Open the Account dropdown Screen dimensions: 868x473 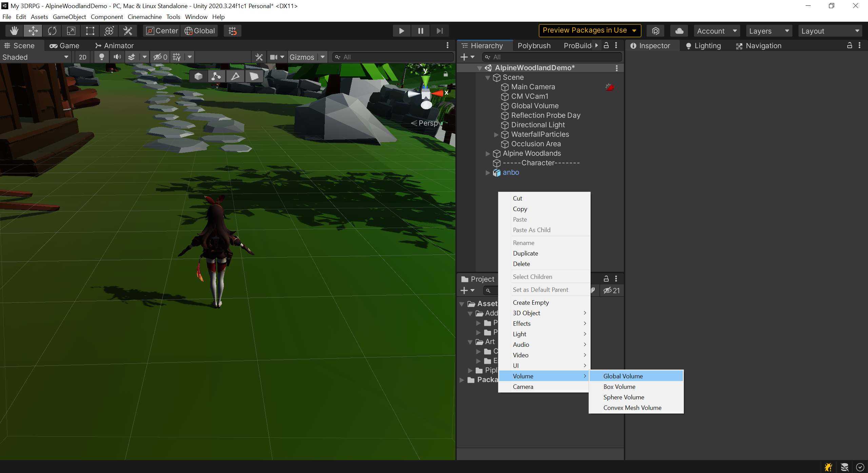(716, 31)
